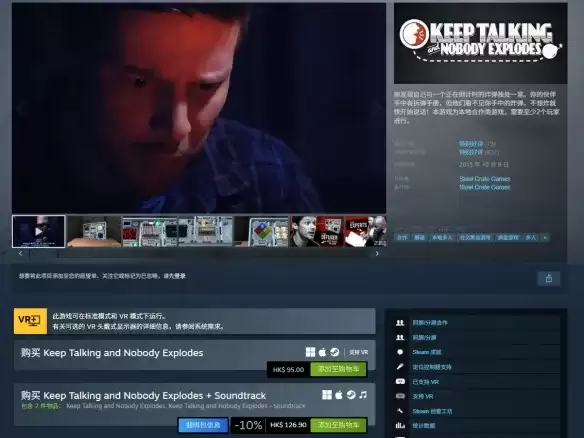Click the Windows icon in the Soundtrack bundle row
The height and width of the screenshot is (438, 584).
click(327, 395)
